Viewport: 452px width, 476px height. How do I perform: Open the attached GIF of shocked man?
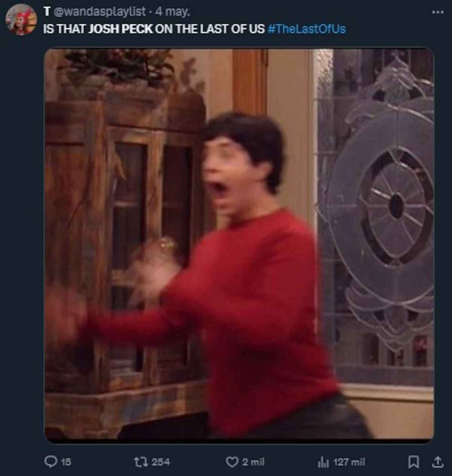coord(239,246)
